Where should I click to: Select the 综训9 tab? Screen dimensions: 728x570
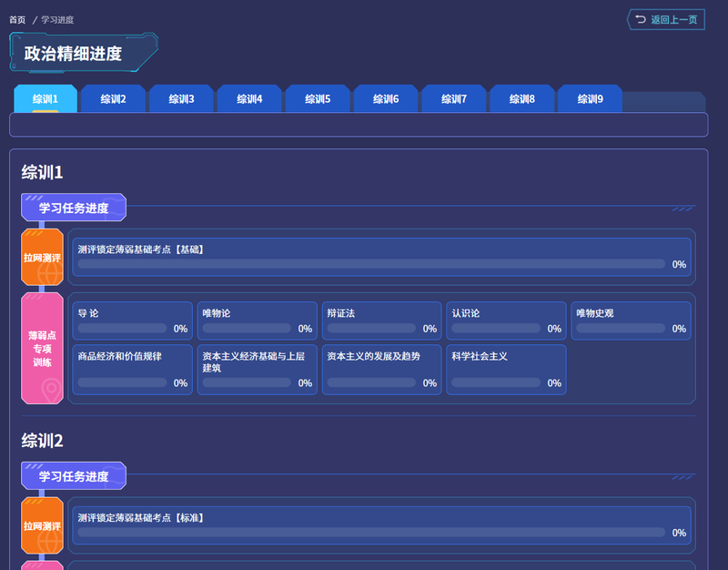pyautogui.click(x=590, y=98)
